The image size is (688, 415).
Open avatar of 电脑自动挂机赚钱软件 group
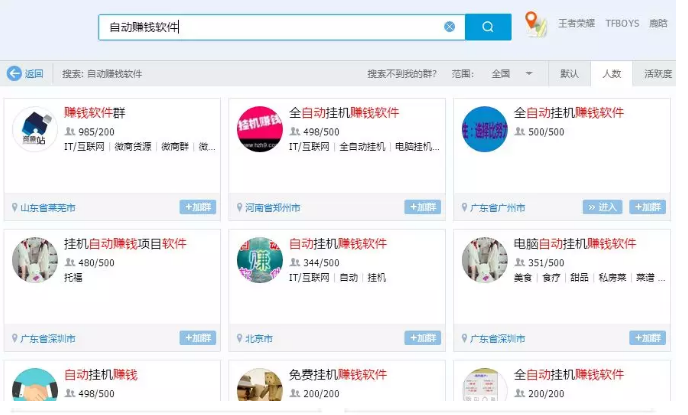(485, 260)
